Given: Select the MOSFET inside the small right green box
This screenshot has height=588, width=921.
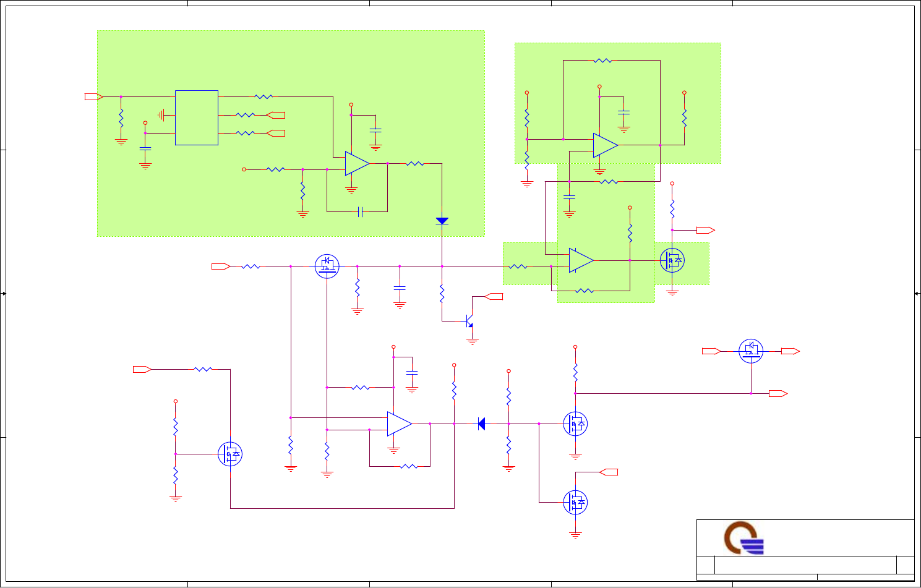Looking at the screenshot, I should (x=672, y=260).
